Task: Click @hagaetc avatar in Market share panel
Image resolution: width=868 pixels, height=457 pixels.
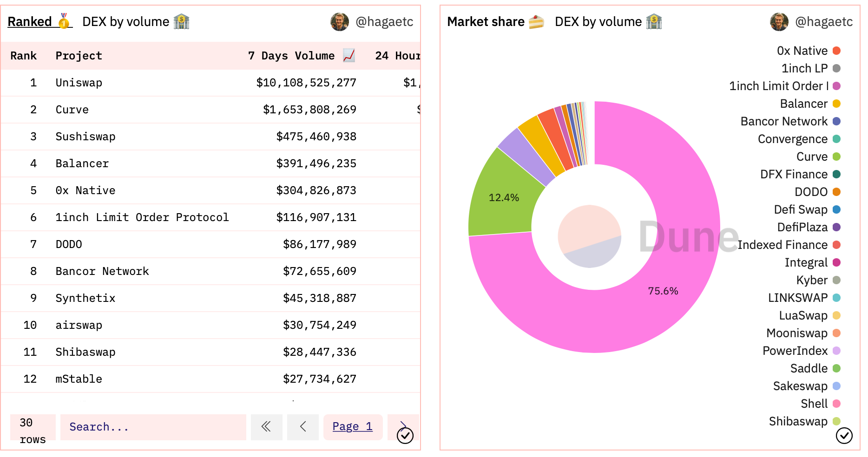Action: pyautogui.click(x=779, y=22)
